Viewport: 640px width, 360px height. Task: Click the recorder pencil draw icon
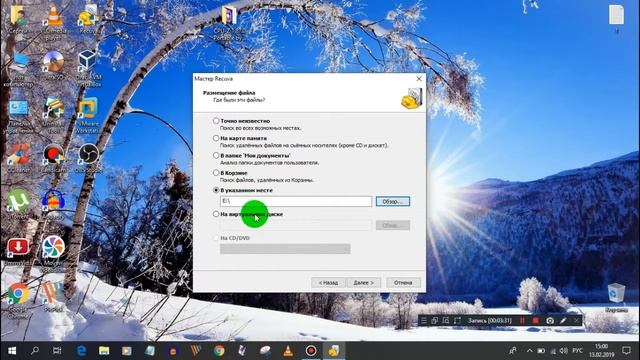(563, 320)
